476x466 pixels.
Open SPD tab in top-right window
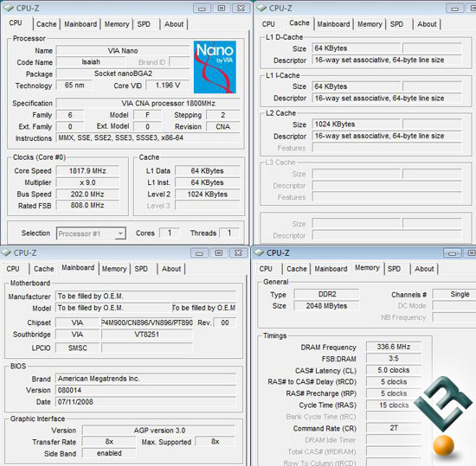tap(396, 24)
